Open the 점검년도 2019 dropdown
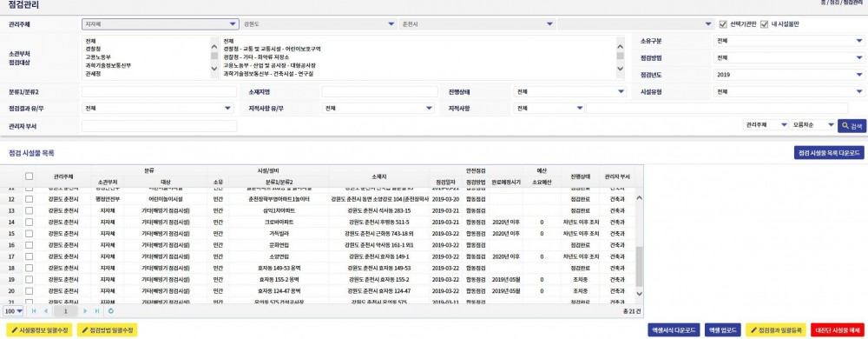The image size is (868, 339). [789, 74]
